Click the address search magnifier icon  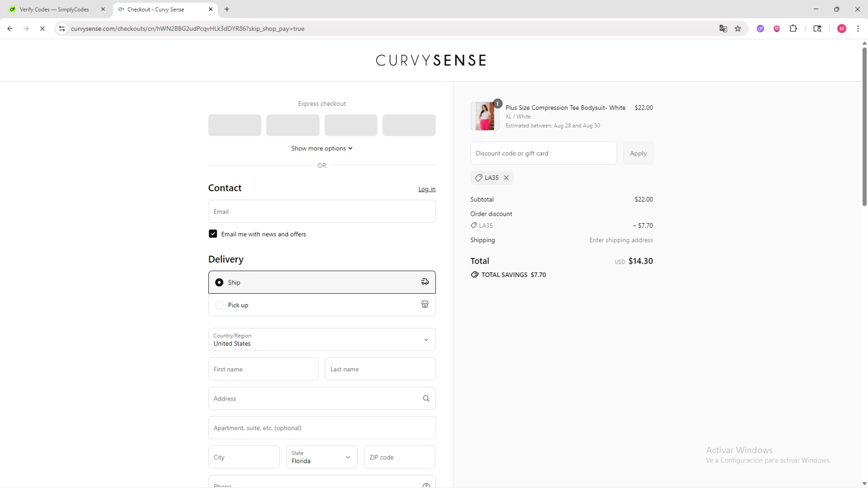click(426, 398)
